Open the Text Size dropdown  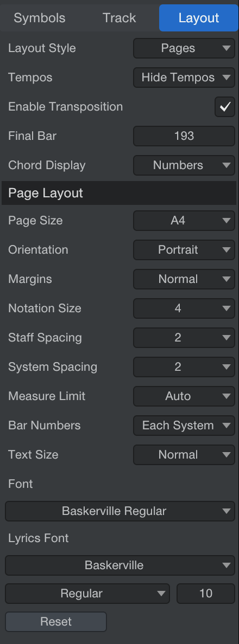pos(184,455)
